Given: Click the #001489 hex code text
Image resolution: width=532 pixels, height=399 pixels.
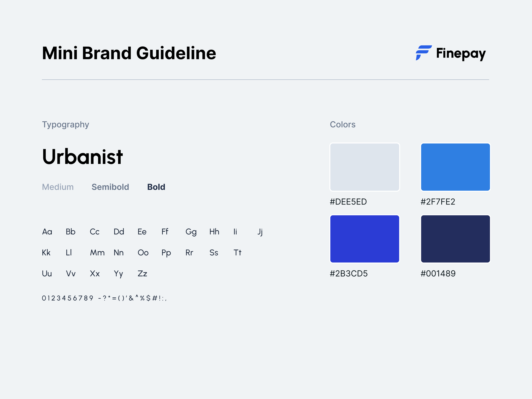Looking at the screenshot, I should 438,273.
